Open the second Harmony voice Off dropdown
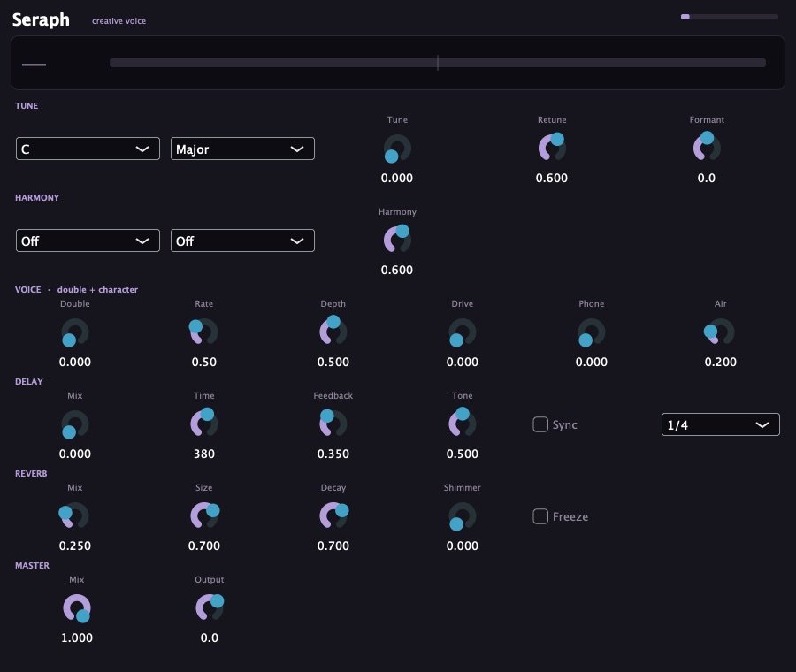The image size is (796, 672). [242, 241]
